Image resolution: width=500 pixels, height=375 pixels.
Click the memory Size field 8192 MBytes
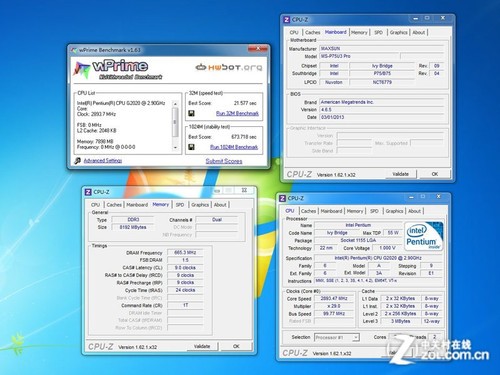click(133, 227)
